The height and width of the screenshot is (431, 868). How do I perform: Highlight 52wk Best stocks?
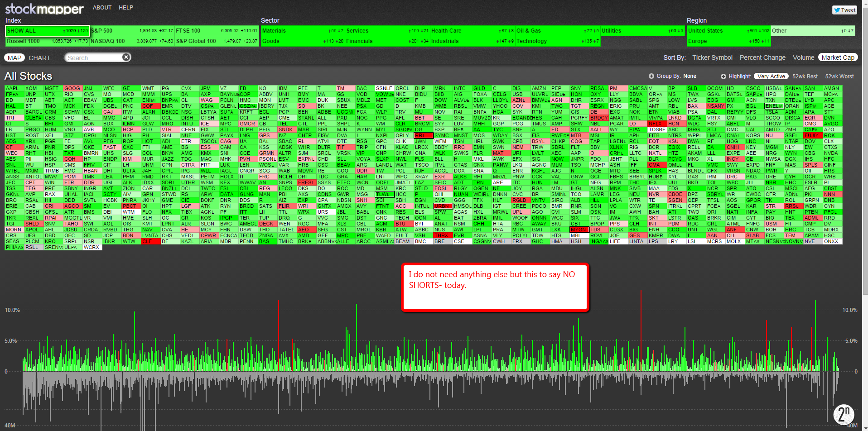(805, 77)
